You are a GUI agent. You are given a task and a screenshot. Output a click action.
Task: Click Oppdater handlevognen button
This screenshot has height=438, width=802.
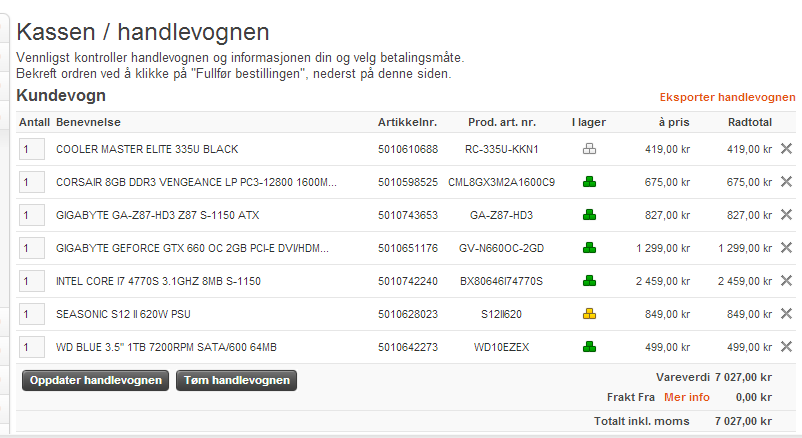coord(96,380)
